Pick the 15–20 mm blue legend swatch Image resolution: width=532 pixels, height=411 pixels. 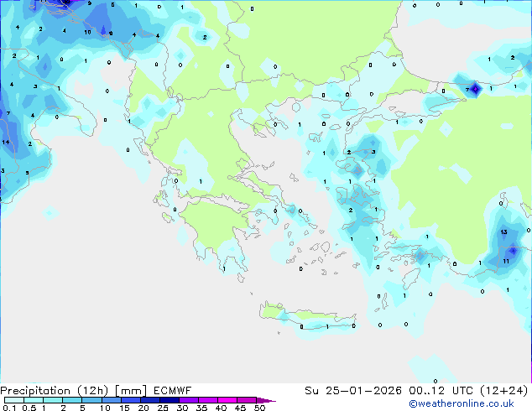[131, 400]
